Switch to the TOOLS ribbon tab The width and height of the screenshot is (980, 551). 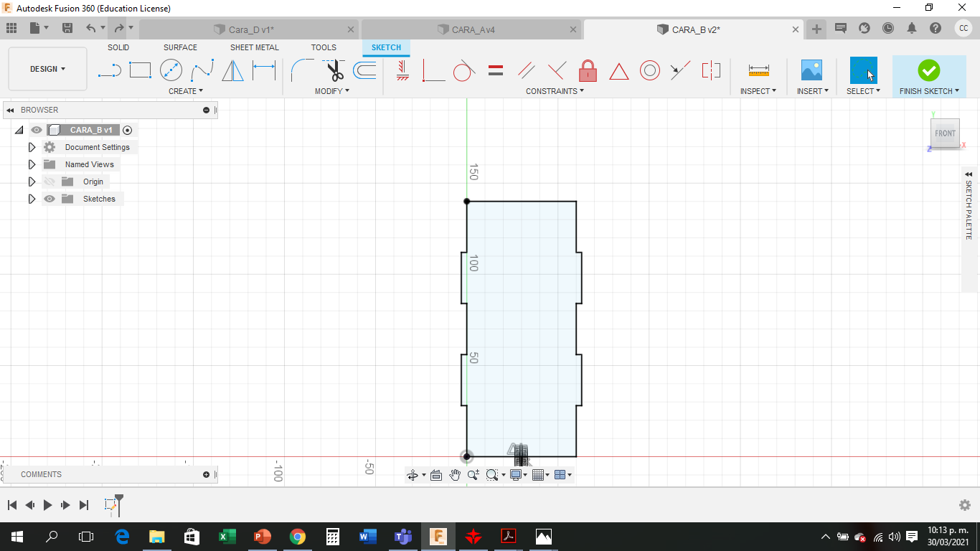(x=324, y=47)
